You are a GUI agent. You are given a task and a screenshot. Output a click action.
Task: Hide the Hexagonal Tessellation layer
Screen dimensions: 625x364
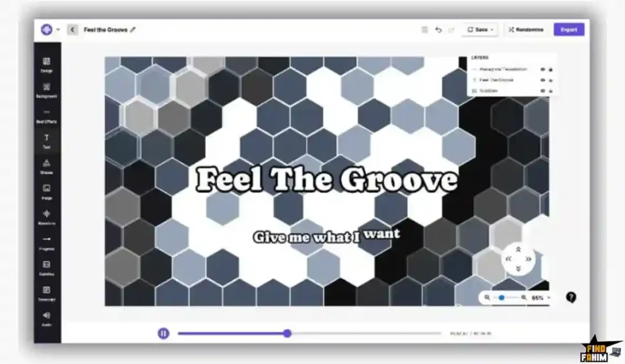[543, 70]
